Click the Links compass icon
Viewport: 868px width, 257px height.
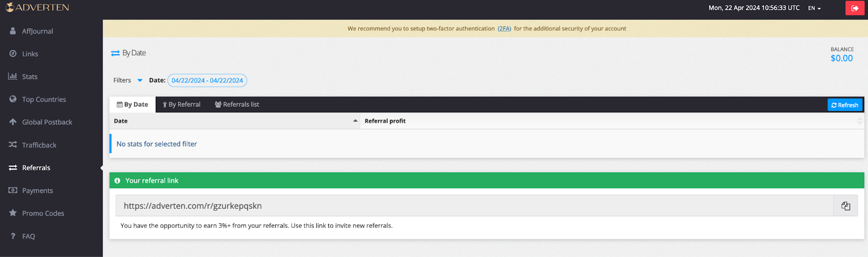coord(12,54)
